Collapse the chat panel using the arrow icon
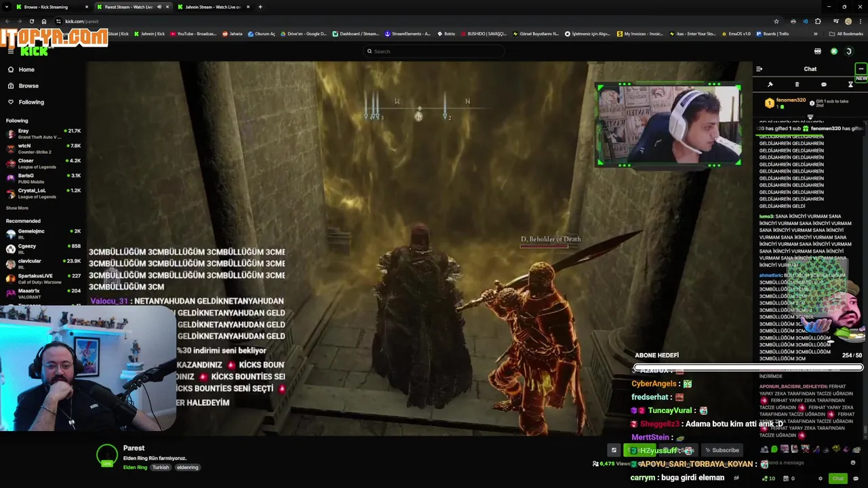This screenshot has height=488, width=868. [759, 68]
